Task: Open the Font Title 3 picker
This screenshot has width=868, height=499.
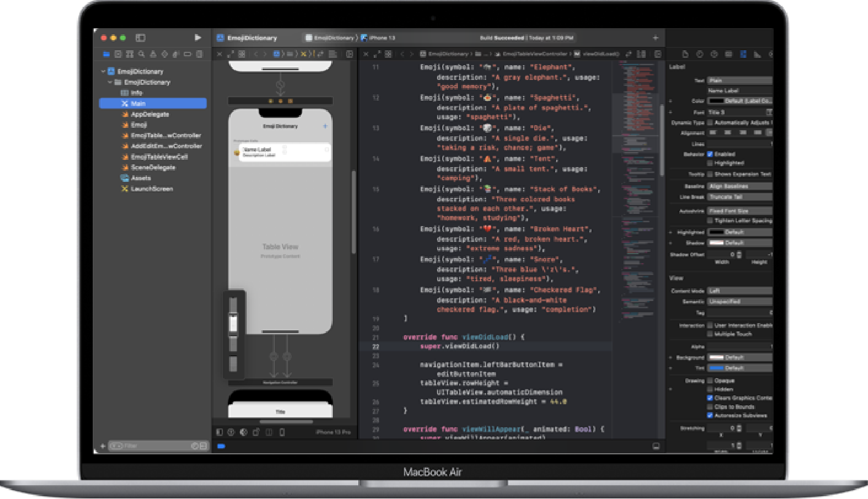Action: [x=769, y=112]
